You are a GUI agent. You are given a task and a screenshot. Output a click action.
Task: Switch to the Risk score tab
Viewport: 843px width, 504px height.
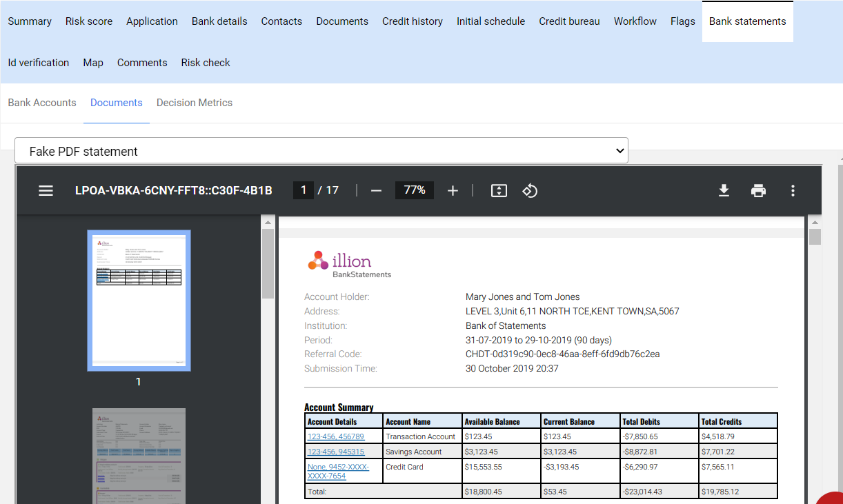89,21
